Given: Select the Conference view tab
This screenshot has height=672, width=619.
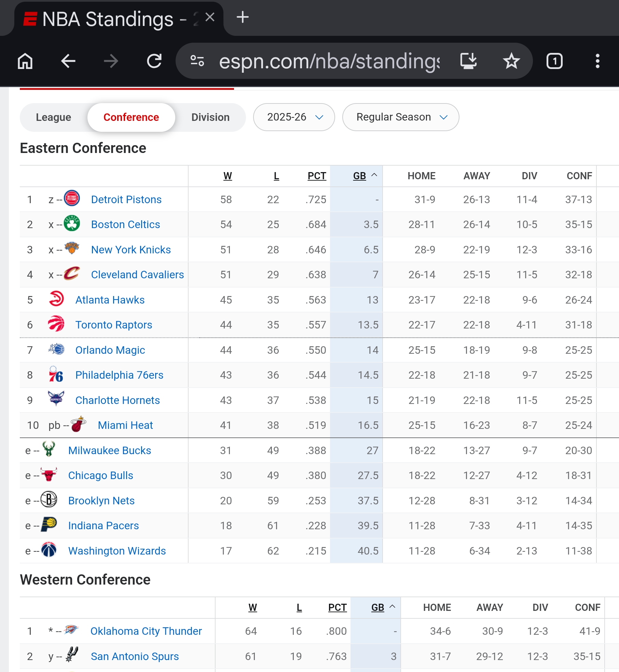Looking at the screenshot, I should (x=131, y=117).
